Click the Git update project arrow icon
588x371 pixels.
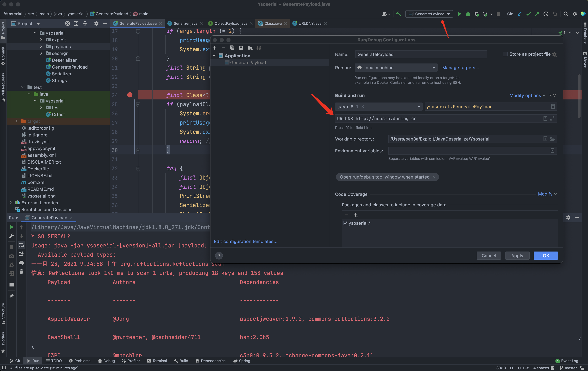pyautogui.click(x=519, y=14)
